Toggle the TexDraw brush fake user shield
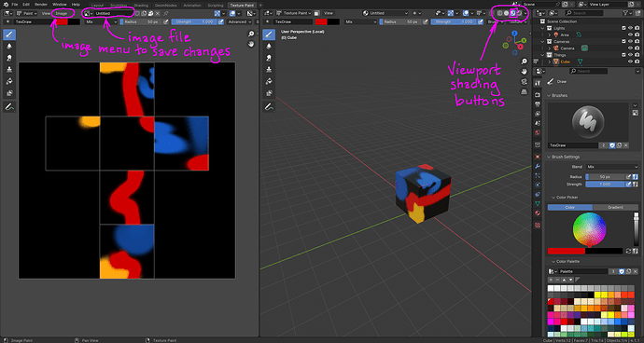Screen dimensions: 644x343 click(612, 145)
